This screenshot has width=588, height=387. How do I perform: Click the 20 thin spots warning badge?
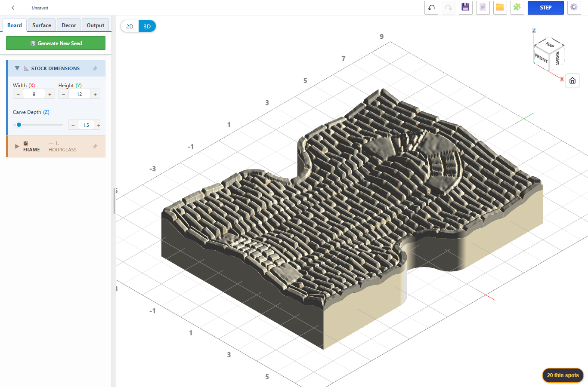[563, 375]
